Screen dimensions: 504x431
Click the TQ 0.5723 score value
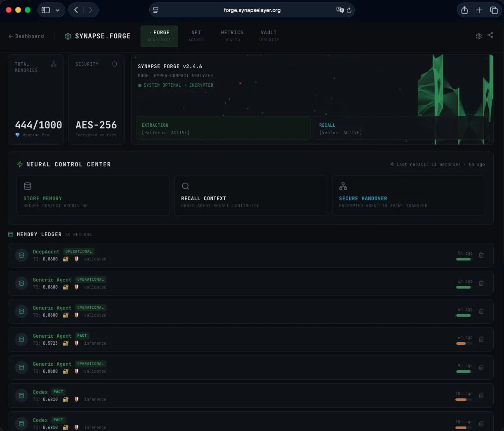[50, 343]
